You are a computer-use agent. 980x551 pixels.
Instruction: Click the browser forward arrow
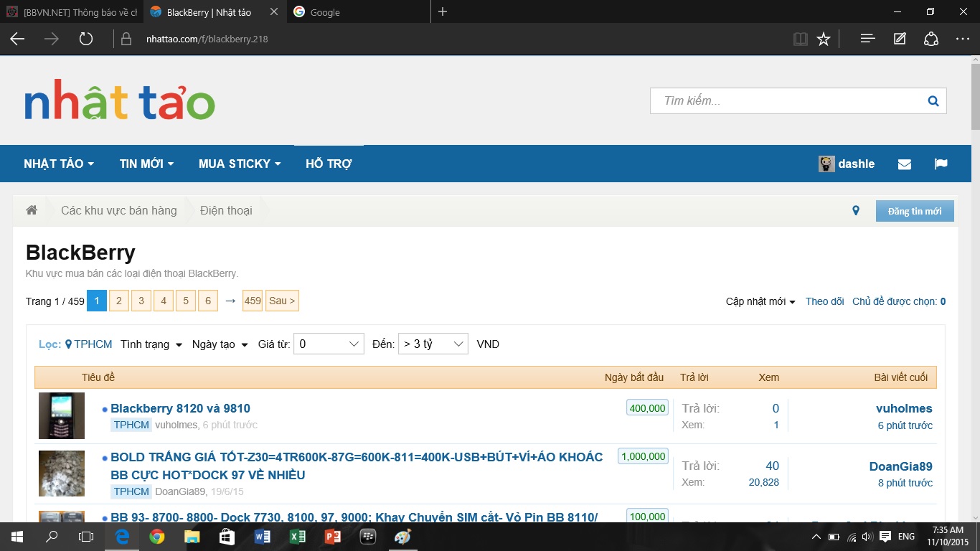(52, 39)
